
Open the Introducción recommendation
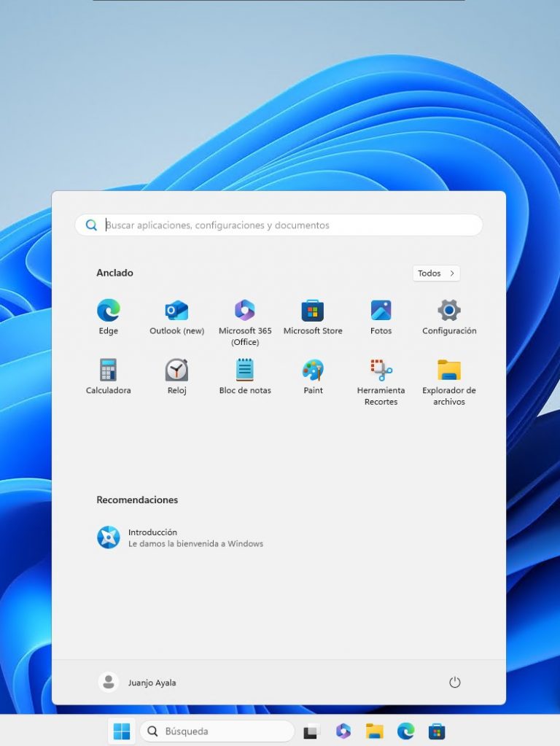(181, 537)
